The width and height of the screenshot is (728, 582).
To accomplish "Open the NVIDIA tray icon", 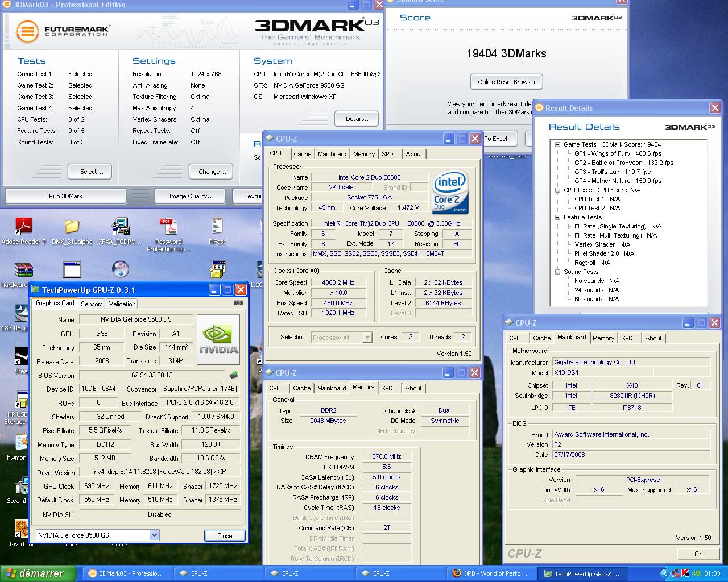I will pyautogui.click(x=696, y=573).
